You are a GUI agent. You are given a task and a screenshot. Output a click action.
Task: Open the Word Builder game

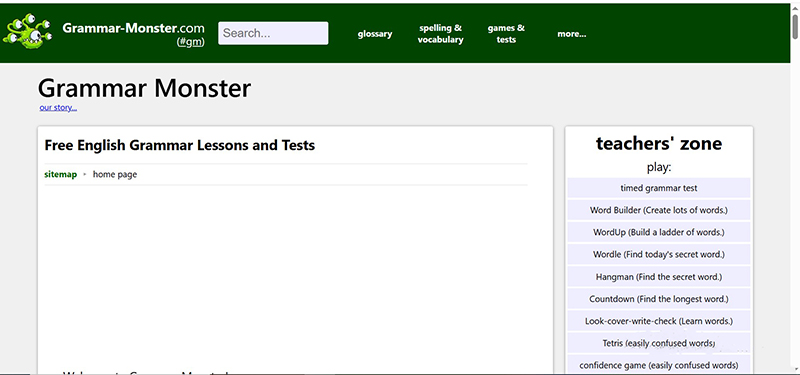(x=659, y=210)
